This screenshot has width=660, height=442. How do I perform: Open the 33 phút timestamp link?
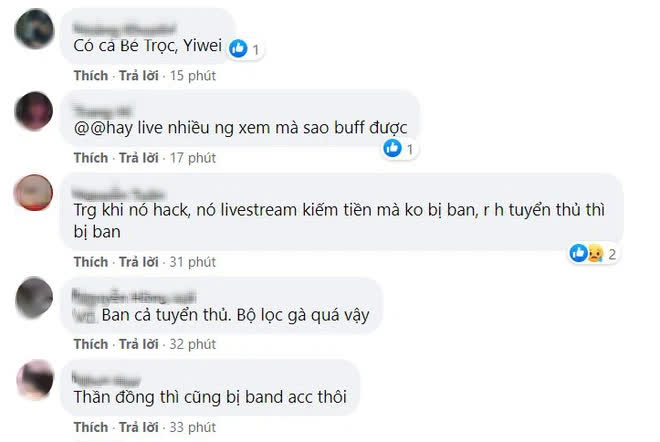click(192, 427)
